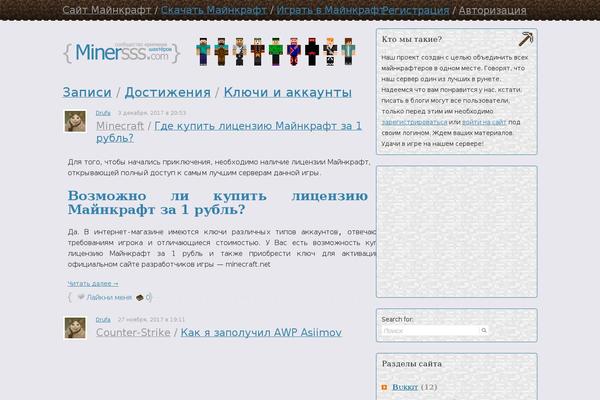This screenshot has width=600, height=400.
Task: Click the post date '3 декабря, 2017 в 20:53'
Action: 152,113
